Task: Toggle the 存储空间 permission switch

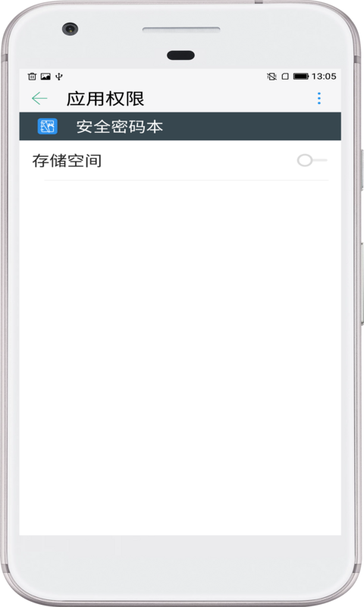Action: click(x=312, y=160)
